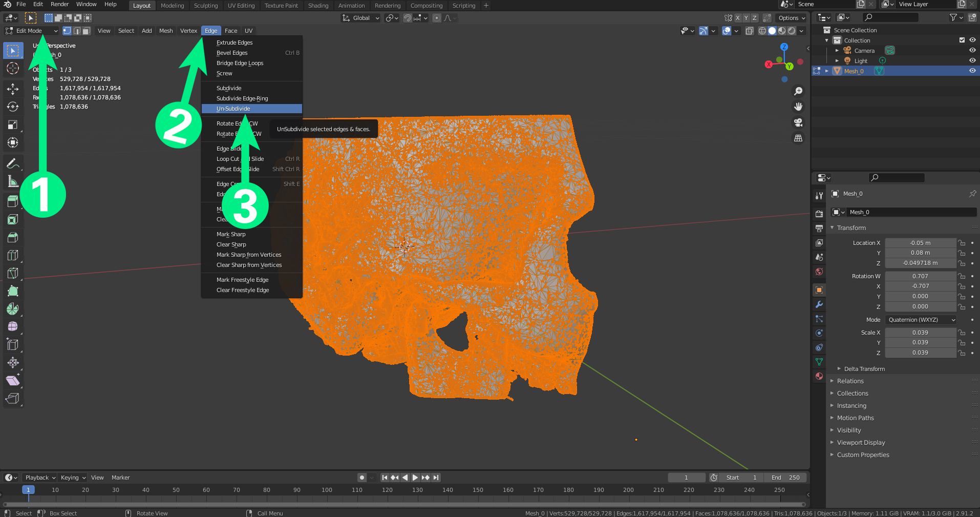
Task: Select the Rotate tool in the toolbar
Action: 13,107
